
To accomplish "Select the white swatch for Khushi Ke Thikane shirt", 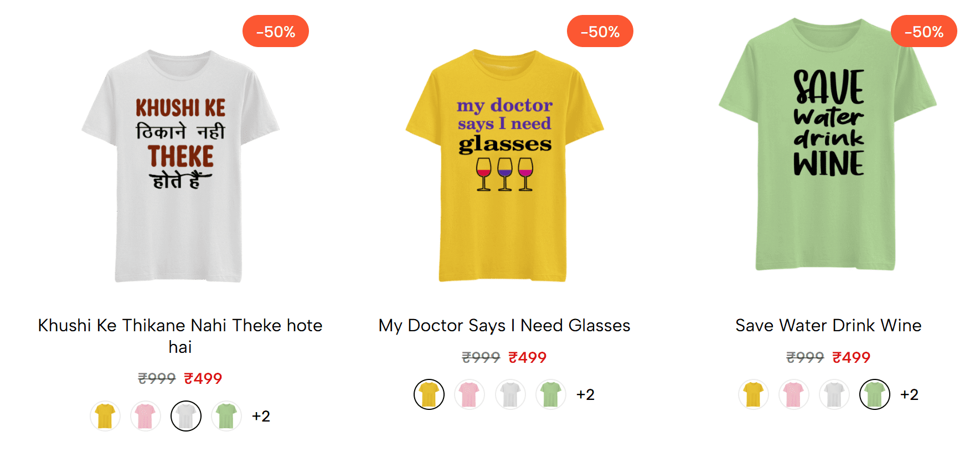I will tap(185, 416).
